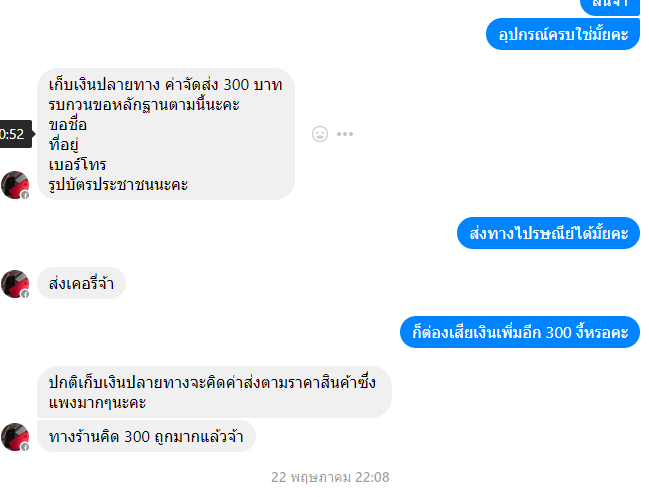Click the แพงมากๆนะคะ text in the gray bubble
The height and width of the screenshot is (497, 649).
pyautogui.click(x=98, y=402)
